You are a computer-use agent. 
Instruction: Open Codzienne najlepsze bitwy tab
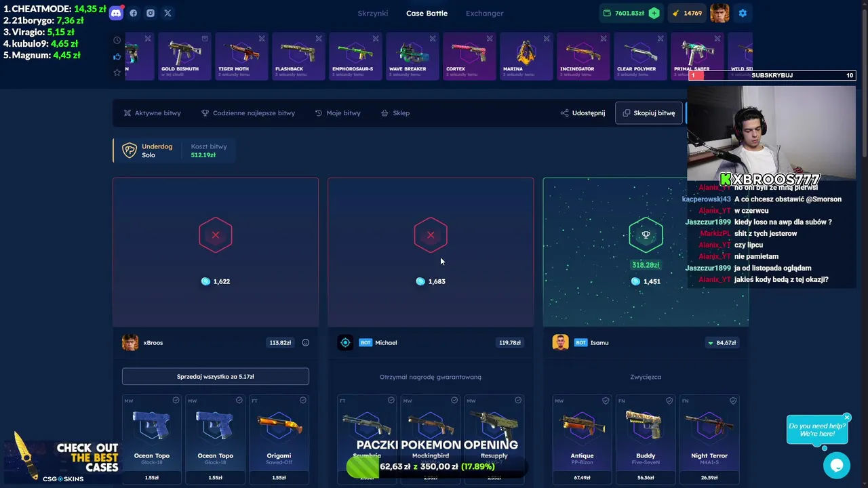click(248, 113)
